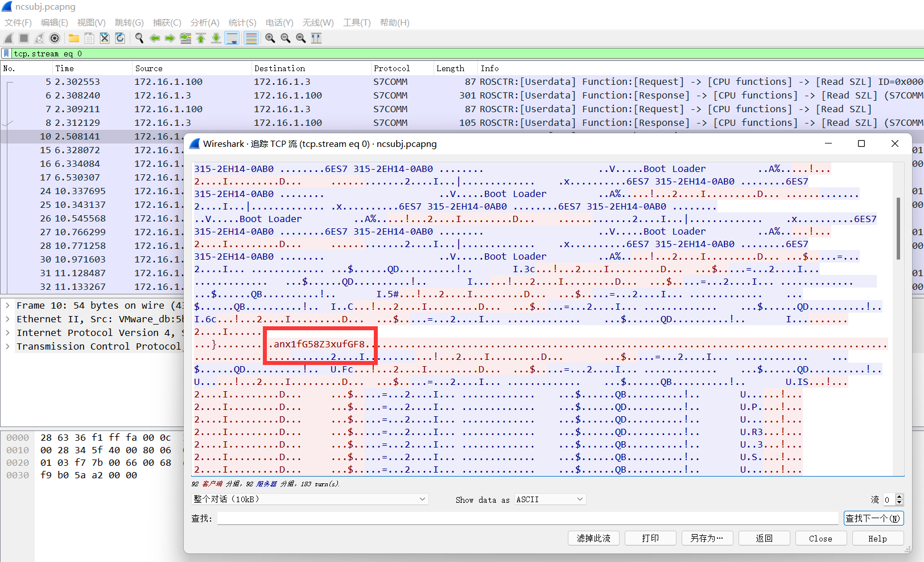The width and height of the screenshot is (924, 562).
Task: Open a capture file via folder icon
Action: (74, 38)
